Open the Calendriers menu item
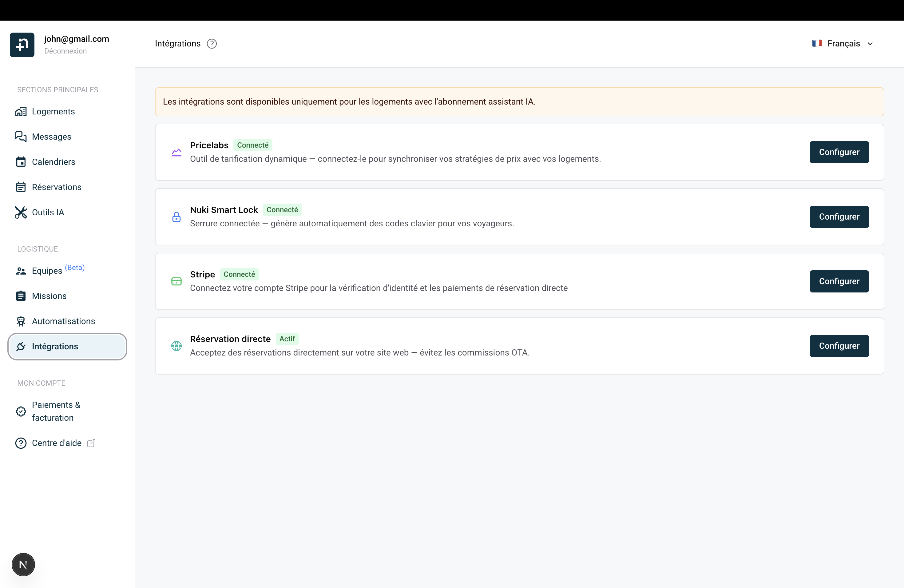Viewport: 904px width, 588px height. coord(67,162)
